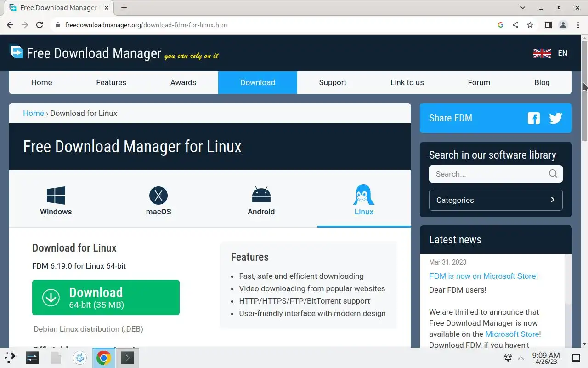Close the Free Download Manager tab

[107, 8]
